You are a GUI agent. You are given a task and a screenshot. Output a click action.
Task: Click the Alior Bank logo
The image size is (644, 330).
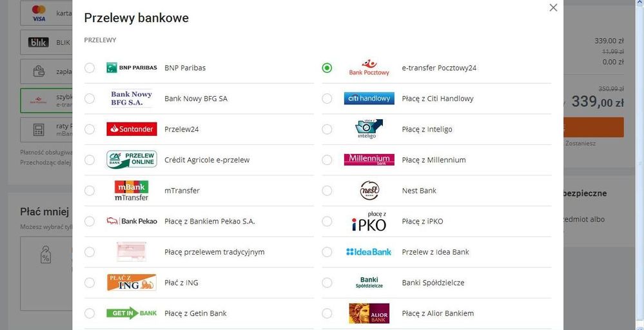369,313
